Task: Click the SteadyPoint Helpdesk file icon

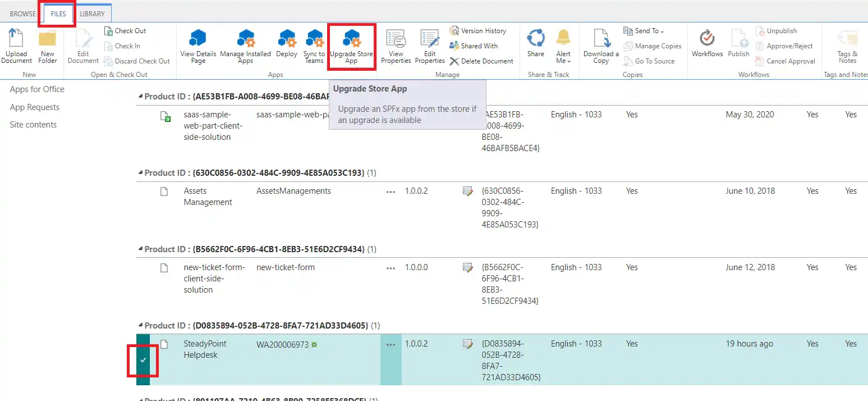Action: pos(164,344)
